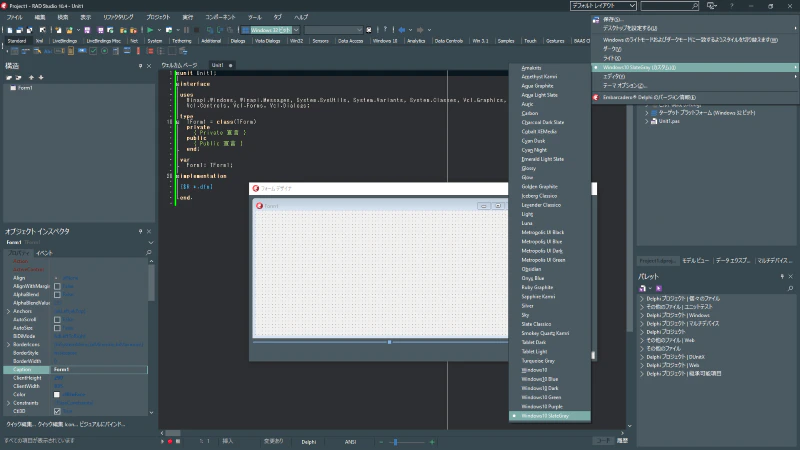Switch to the Additional palette tab
Viewport: 800px width, 450px height.
[211, 41]
